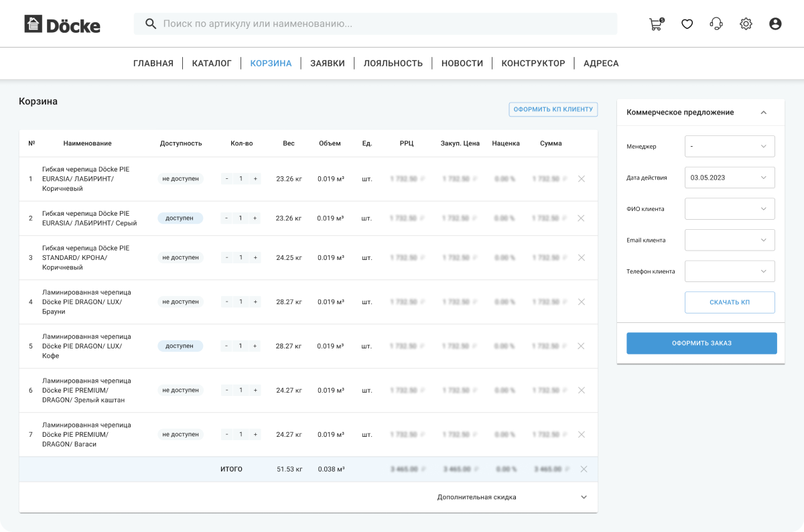The image size is (804, 532).
Task: Open the Телефон клиента dropdown
Action: (730, 271)
